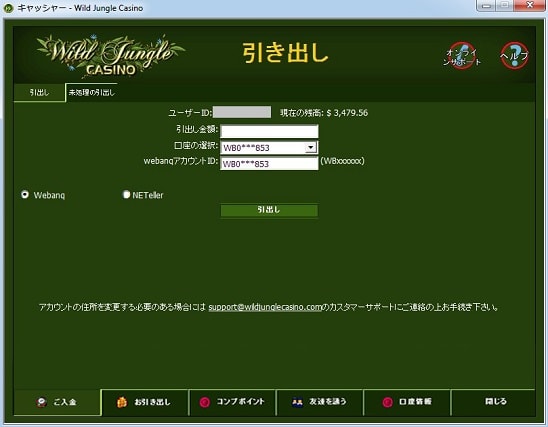
Task: Click the Wild Jungle Casino logo
Action: coord(110,56)
